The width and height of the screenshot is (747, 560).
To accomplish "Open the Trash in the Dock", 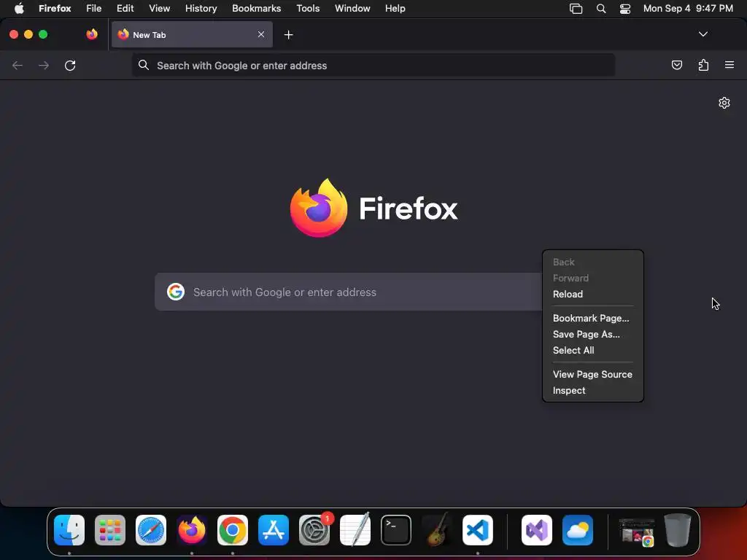I will [678, 530].
